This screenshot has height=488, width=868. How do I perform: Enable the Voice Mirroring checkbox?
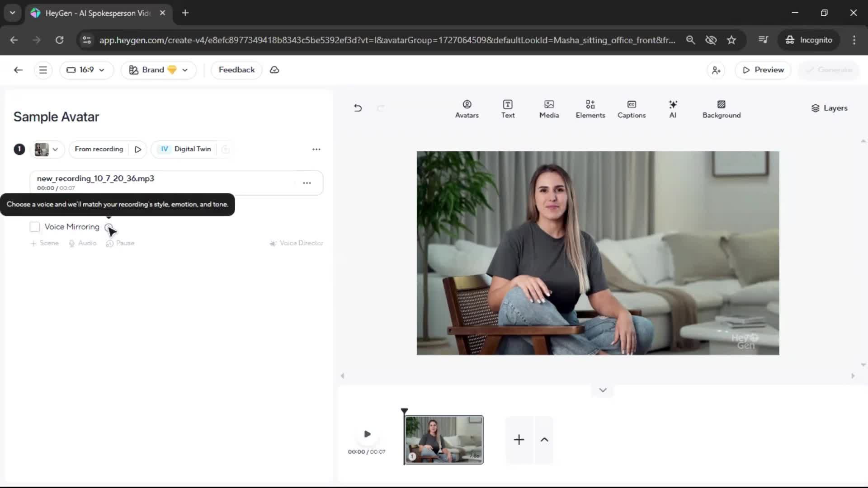tap(35, 227)
